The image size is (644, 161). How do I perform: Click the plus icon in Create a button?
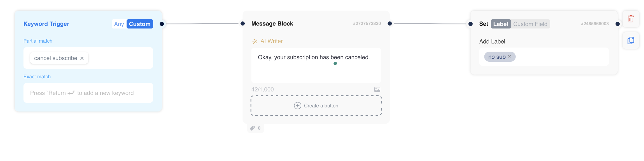(x=297, y=106)
